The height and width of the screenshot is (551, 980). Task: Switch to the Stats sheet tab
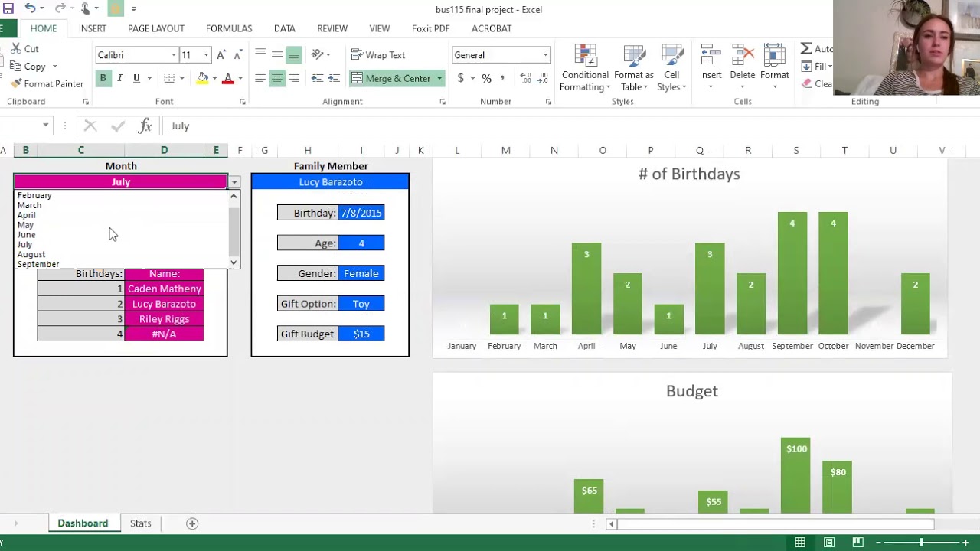140,523
